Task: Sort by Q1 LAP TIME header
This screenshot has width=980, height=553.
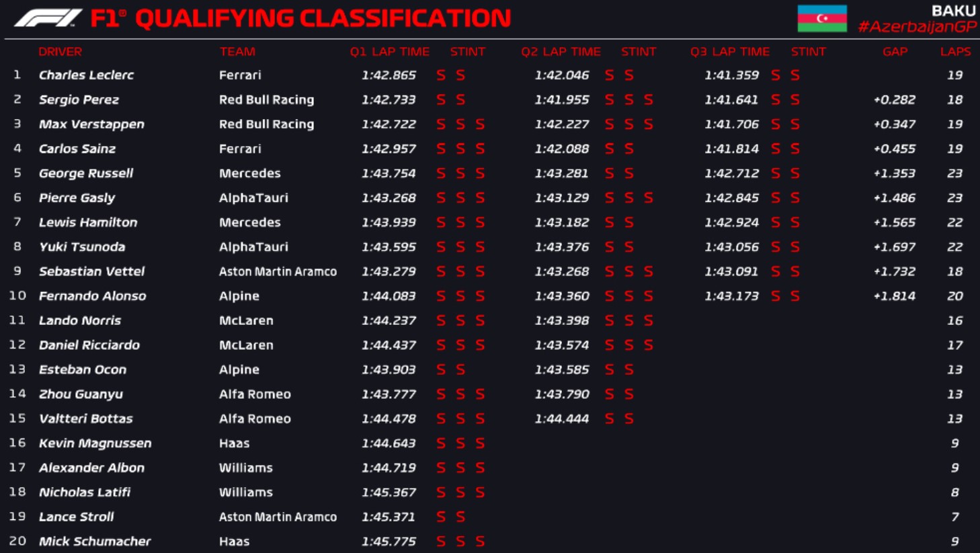Action: [389, 52]
